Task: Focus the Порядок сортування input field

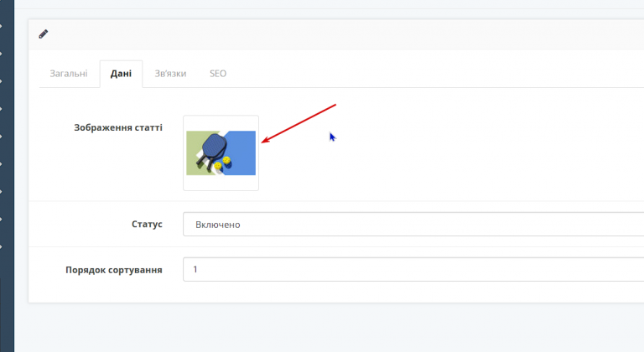Action: 413,269
